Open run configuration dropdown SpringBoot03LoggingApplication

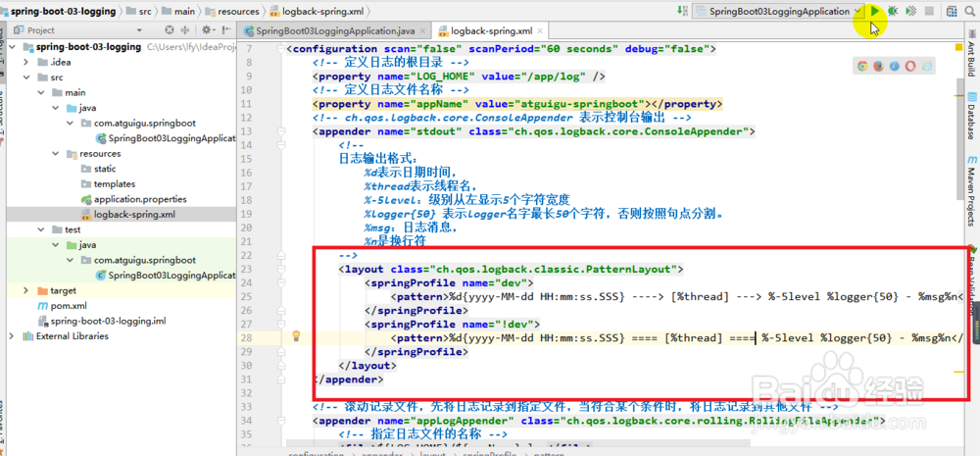778,11
